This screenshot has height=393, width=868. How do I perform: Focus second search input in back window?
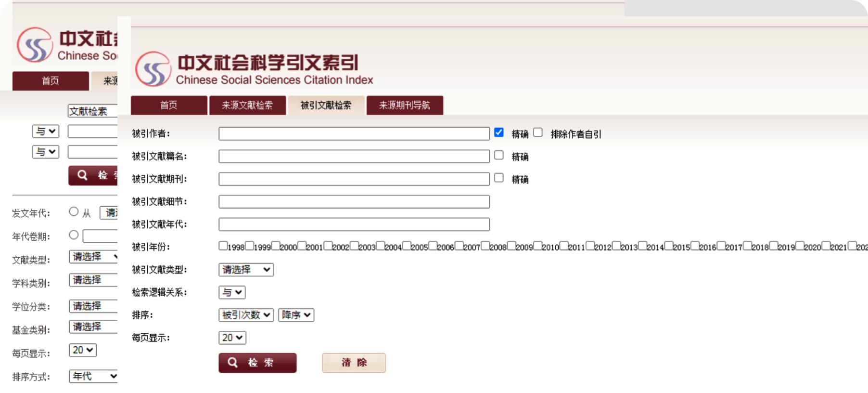tap(92, 152)
